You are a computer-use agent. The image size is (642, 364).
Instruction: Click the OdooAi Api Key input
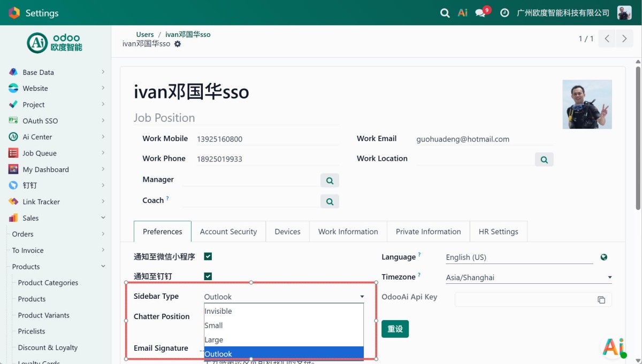click(524, 299)
